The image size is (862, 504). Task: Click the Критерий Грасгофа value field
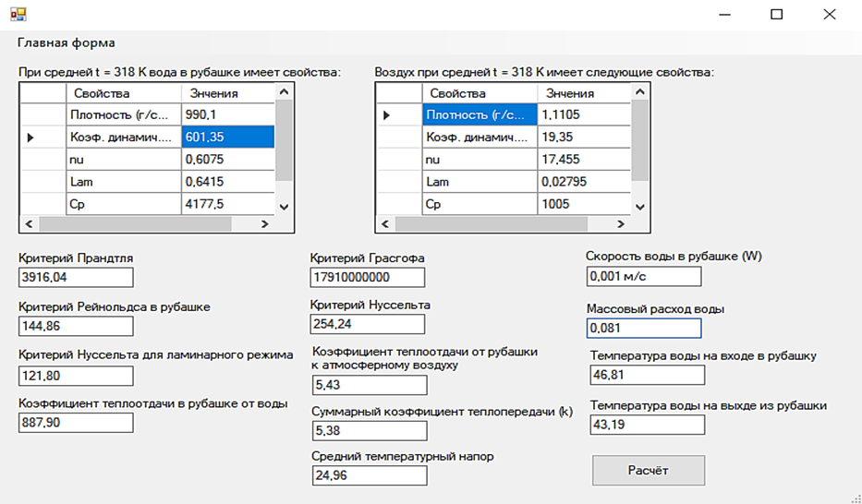pyautogui.click(x=367, y=278)
